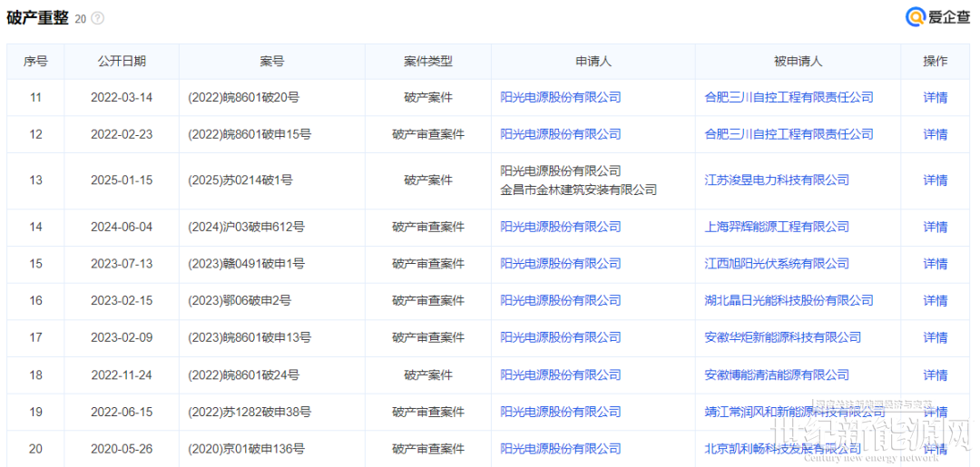Click 合肥三川自控工程有限责任公司 in row 12
The height and width of the screenshot is (467, 980).
coord(789,134)
